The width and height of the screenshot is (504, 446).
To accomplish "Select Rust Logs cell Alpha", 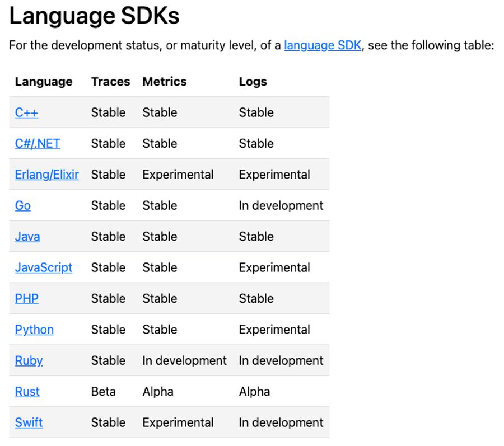I will 254,392.
